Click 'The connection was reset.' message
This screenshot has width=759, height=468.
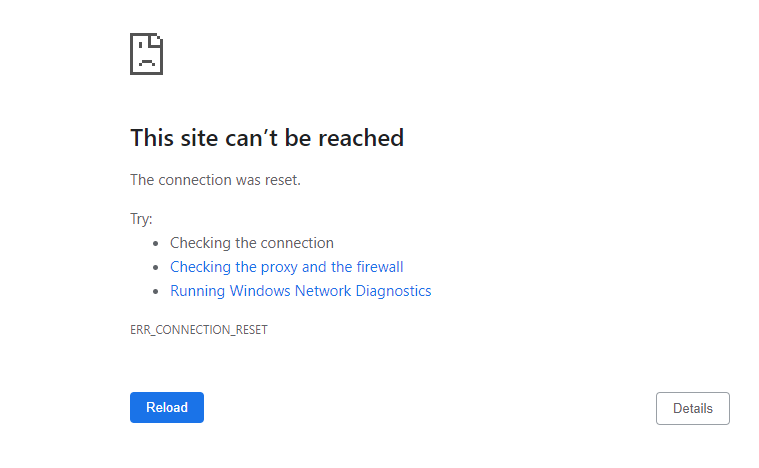(215, 180)
